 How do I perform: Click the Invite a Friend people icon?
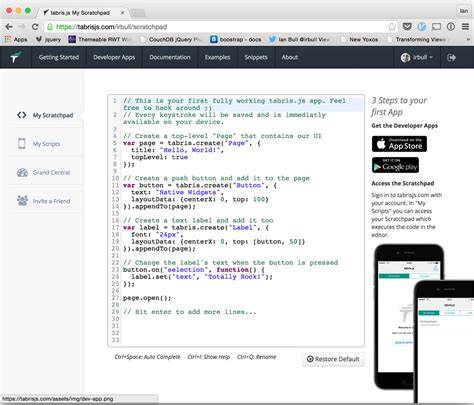click(22, 201)
